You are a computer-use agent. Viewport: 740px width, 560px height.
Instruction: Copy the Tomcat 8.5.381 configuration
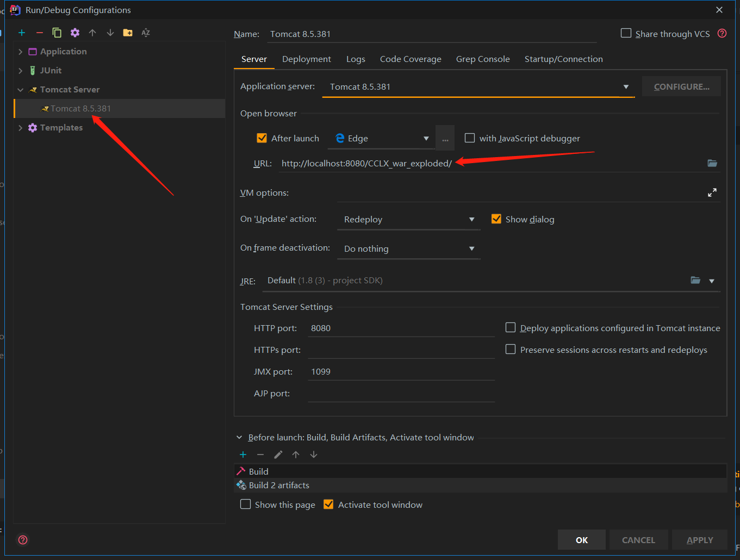coord(57,32)
